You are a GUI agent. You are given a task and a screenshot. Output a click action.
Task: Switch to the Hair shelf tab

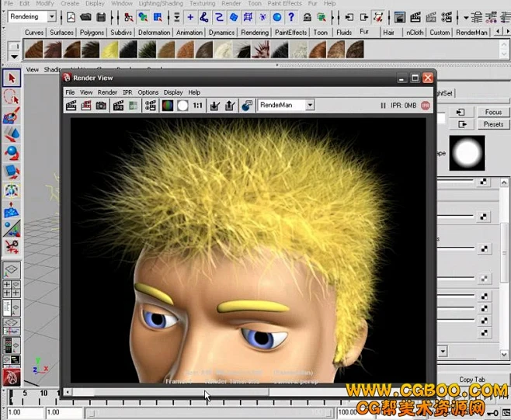coord(388,33)
